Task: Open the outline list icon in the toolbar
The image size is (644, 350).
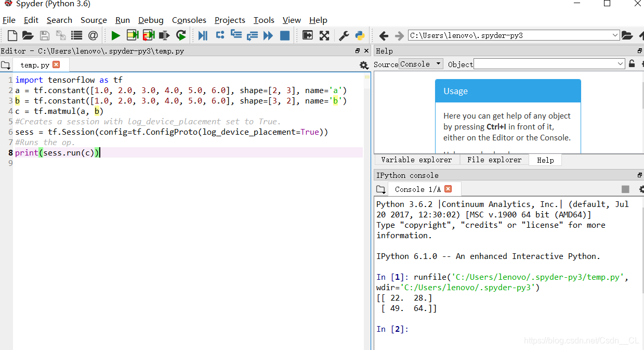Action: click(77, 35)
